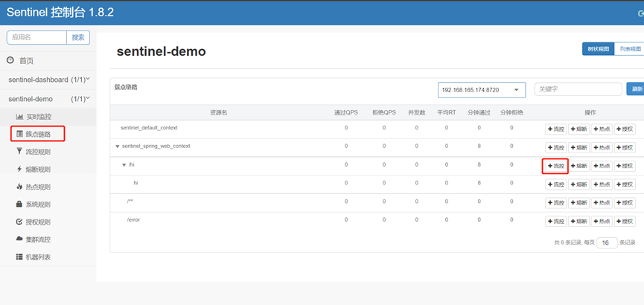Viewport: 644px width, 305px height.
Task: Click the 资源名 column header
Action: (218, 112)
